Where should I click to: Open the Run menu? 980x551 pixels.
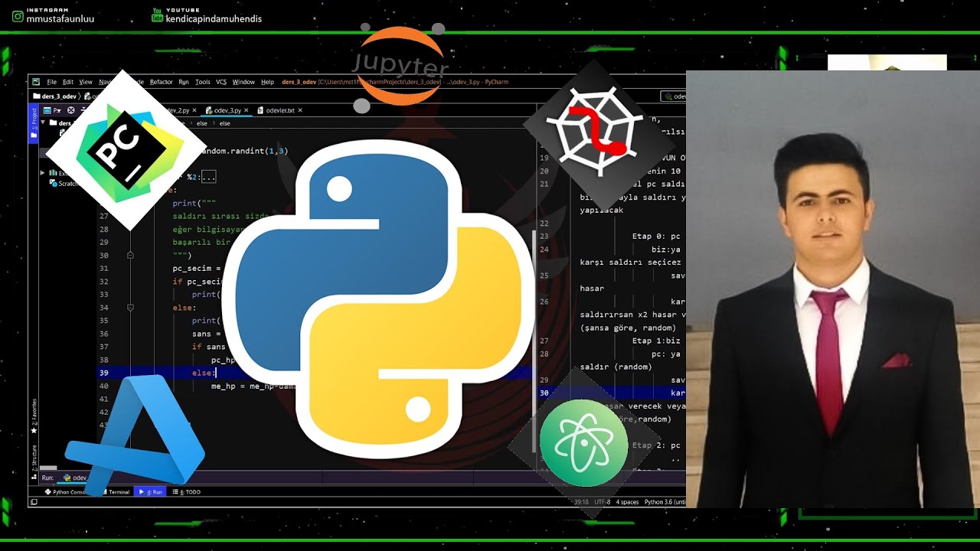point(184,82)
